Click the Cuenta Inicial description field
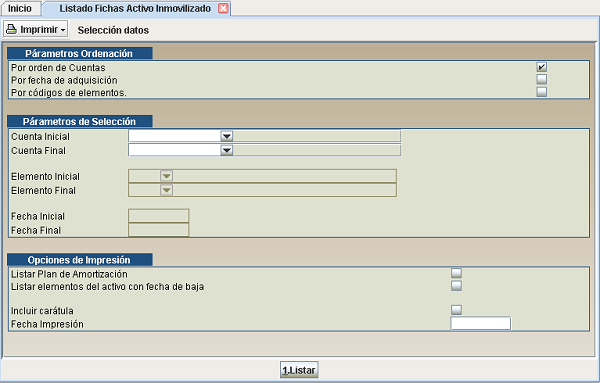 [317, 136]
